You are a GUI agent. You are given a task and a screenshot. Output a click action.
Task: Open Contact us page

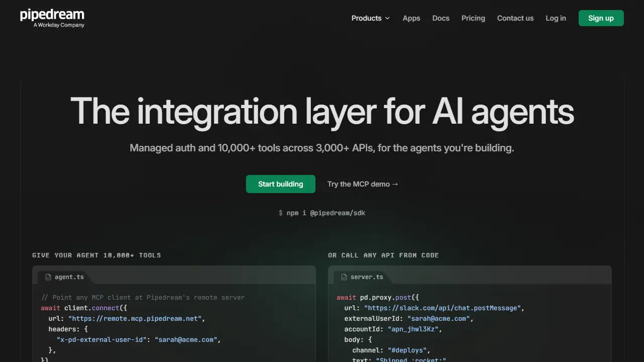515,18
